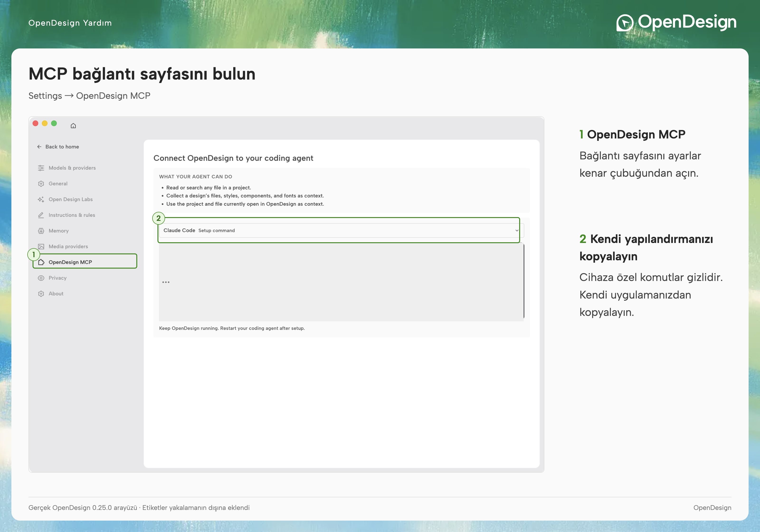The image size is (760, 532).
Task: Click the sparkle icon beside Open Design Labs
Action: pos(41,199)
